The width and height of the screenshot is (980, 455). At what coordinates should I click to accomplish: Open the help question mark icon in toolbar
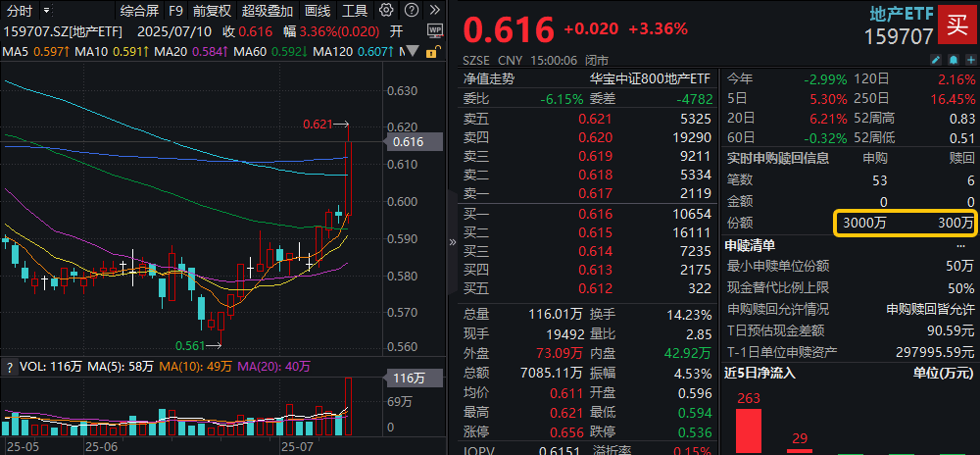click(x=411, y=10)
